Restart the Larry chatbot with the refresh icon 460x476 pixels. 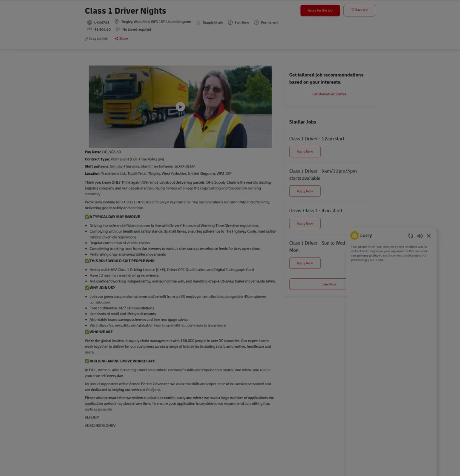pos(411,236)
